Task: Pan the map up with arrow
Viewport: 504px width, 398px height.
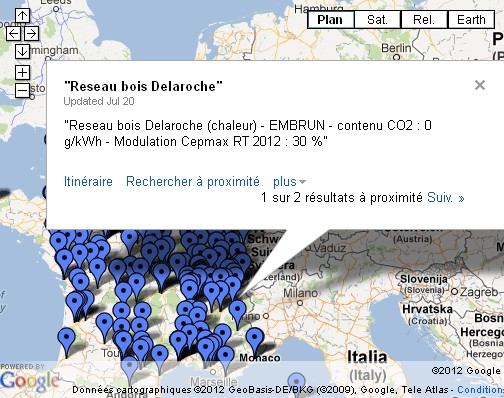Action: [x=22, y=15]
